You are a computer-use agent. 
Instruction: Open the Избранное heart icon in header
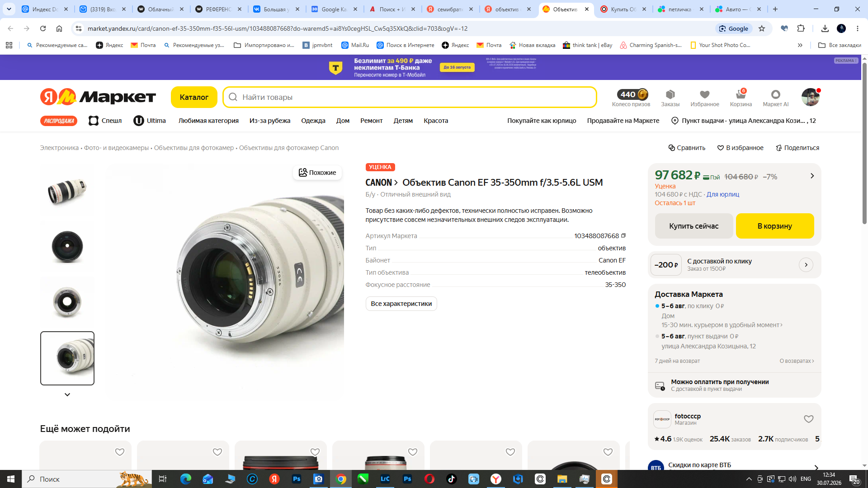pyautogui.click(x=704, y=98)
